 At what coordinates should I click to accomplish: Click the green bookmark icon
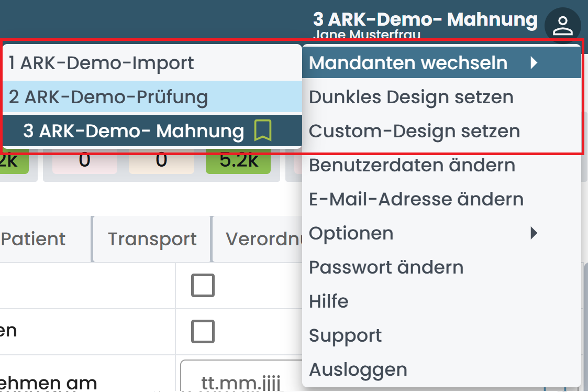tap(263, 130)
